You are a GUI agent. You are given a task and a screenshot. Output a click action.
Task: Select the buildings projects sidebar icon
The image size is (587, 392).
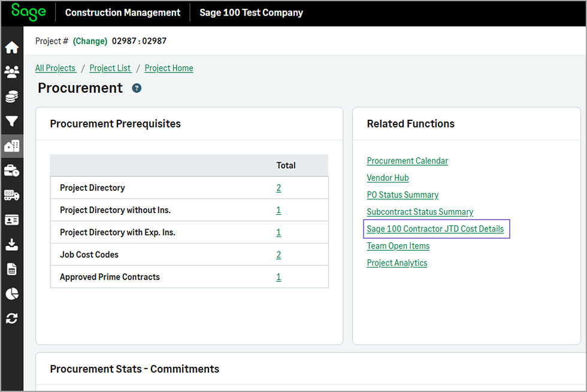11,146
